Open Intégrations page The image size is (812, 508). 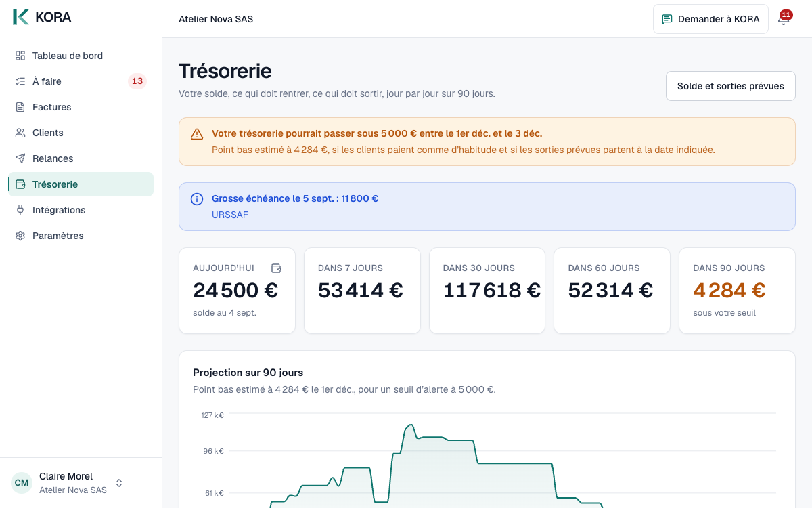click(x=81, y=210)
